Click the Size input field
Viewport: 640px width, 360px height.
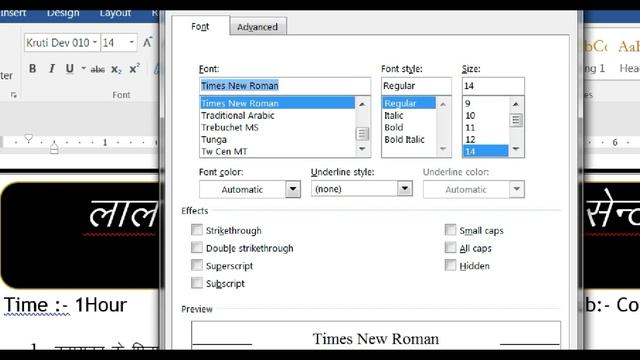point(493,86)
